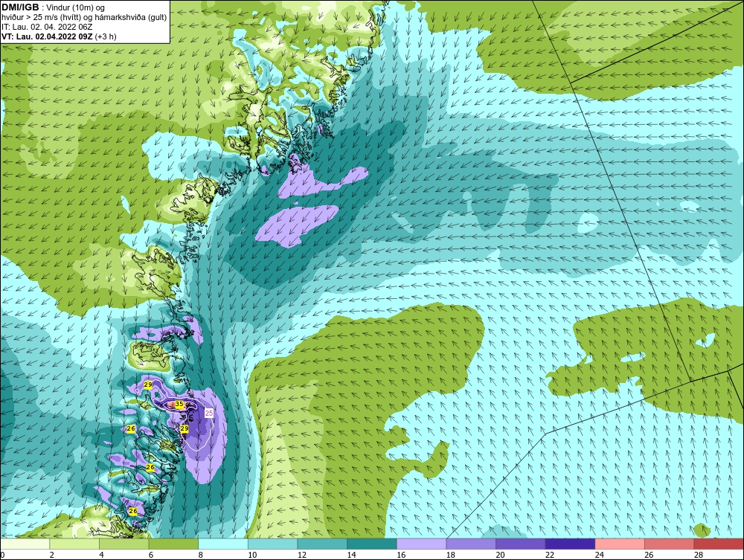Choose the 22–24 m/s dark indigo legend swatch
The height and width of the screenshot is (560, 744).
pos(571,544)
